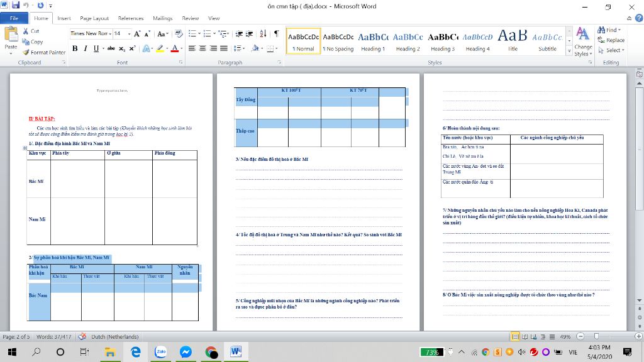Click the Paste icon
This screenshot has width=644, height=362.
click(11, 35)
